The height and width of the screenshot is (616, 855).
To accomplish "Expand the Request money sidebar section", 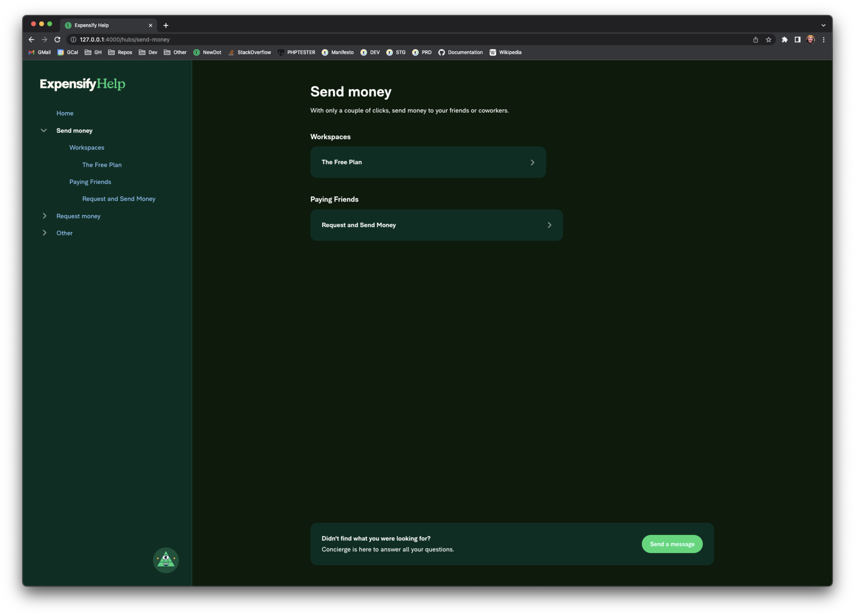I will pos(44,216).
